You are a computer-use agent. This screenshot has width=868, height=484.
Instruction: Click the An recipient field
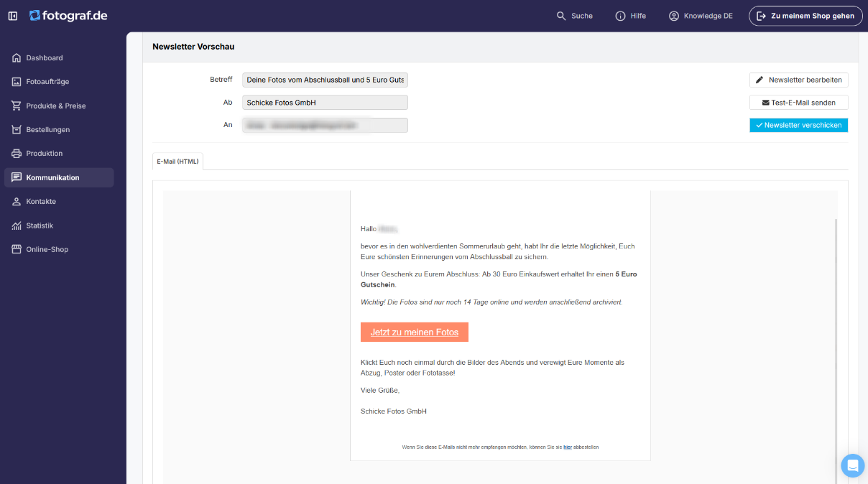325,125
